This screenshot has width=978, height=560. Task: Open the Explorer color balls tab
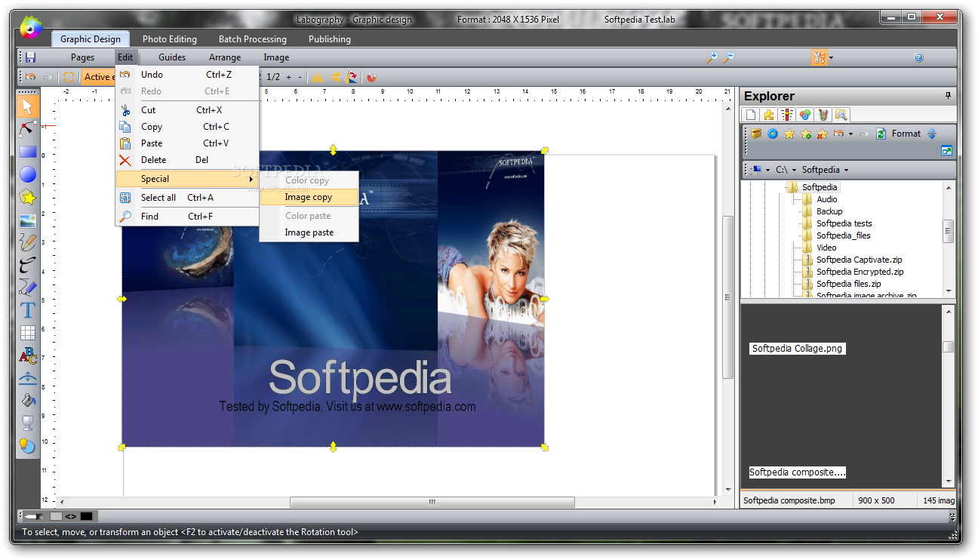pyautogui.click(x=805, y=115)
